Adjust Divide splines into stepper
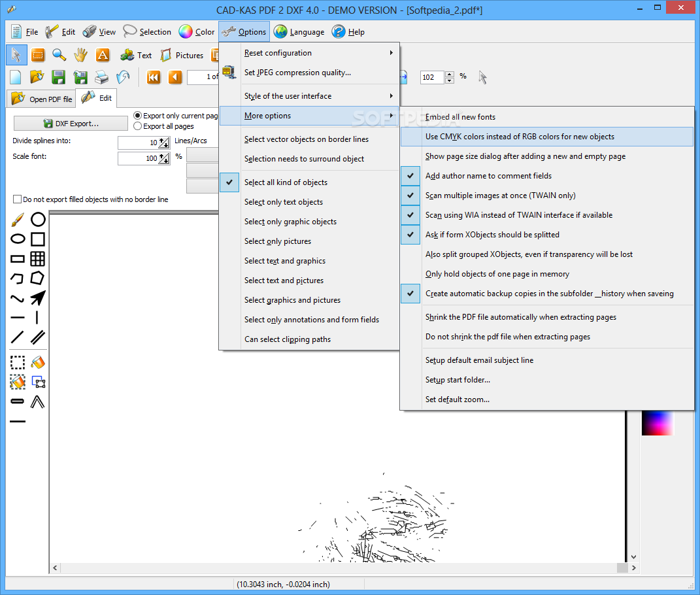700x595 pixels. (x=164, y=143)
